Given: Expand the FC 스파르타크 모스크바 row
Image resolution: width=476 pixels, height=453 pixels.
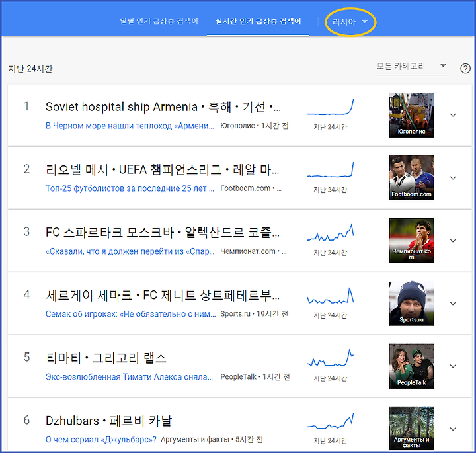Looking at the screenshot, I should (x=453, y=241).
